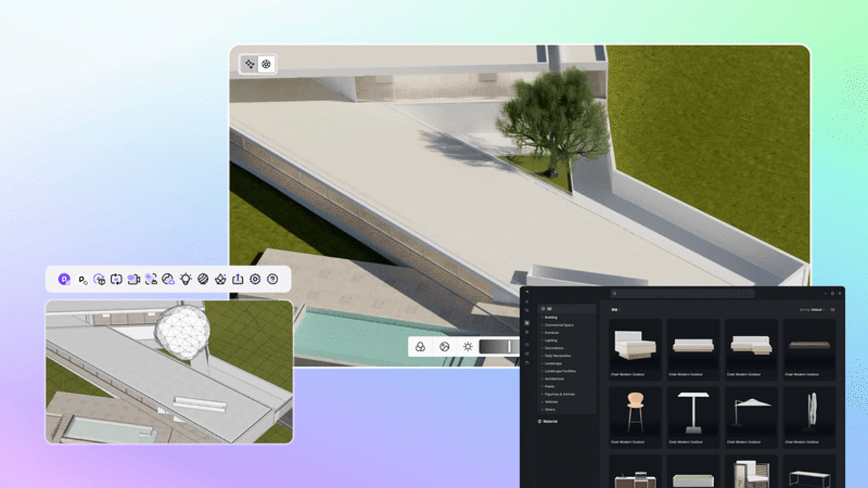Click the lotus/plant shaped icon in toolbar
The width and height of the screenshot is (868, 488).
point(220,279)
